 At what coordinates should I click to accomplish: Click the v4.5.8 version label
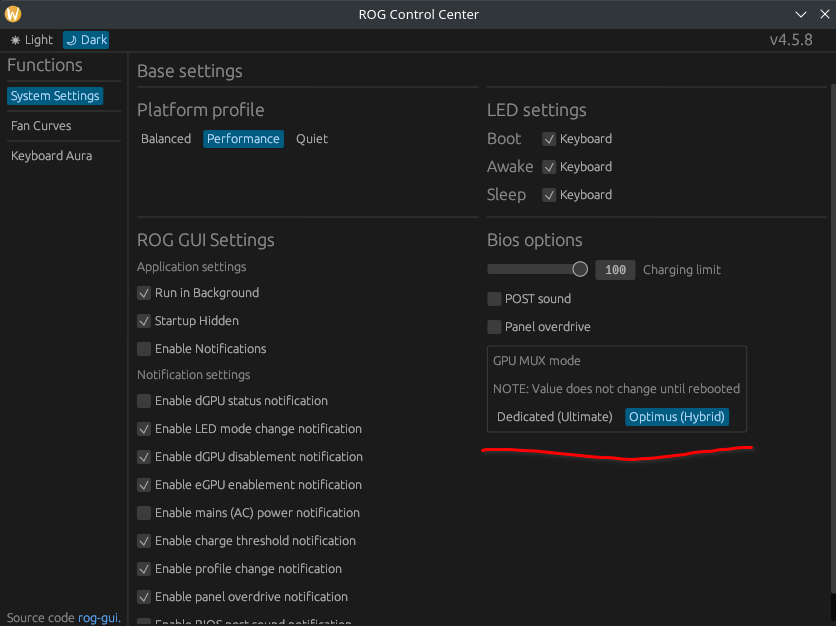(791, 40)
